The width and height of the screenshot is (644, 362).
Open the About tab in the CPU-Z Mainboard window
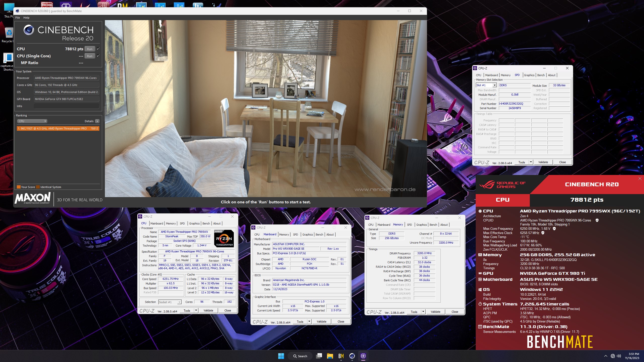[330, 235]
